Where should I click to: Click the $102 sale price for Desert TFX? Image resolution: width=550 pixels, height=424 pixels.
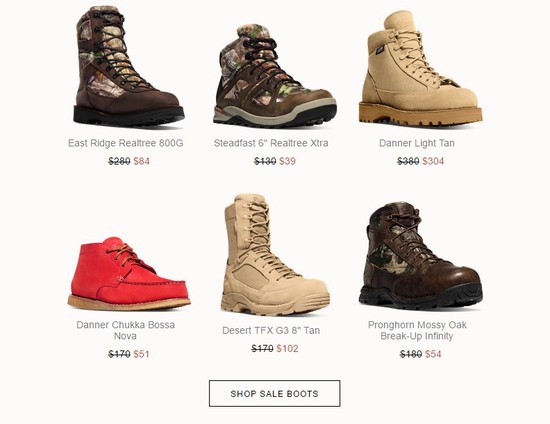287,349
